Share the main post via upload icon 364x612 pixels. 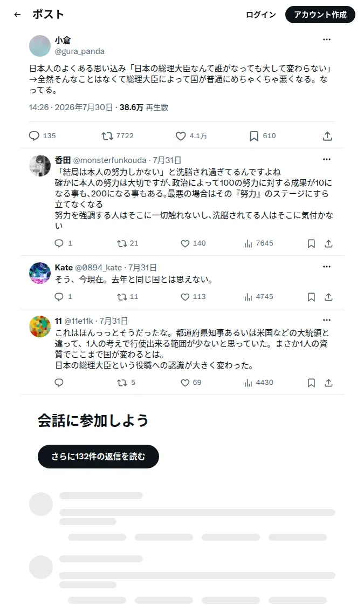click(327, 136)
